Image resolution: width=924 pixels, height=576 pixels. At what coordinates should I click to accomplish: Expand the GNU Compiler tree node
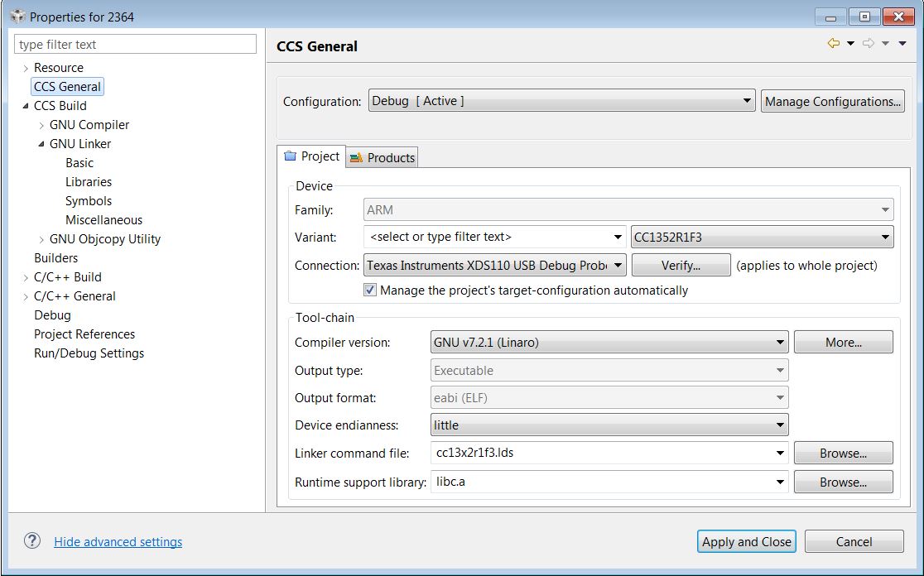42,125
